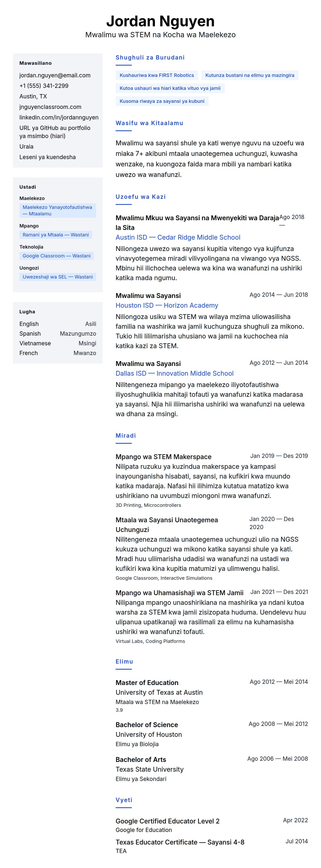Open Houston ISD — Horizon Academy link
Viewport: 321px width, 868px height.
pos(167,305)
